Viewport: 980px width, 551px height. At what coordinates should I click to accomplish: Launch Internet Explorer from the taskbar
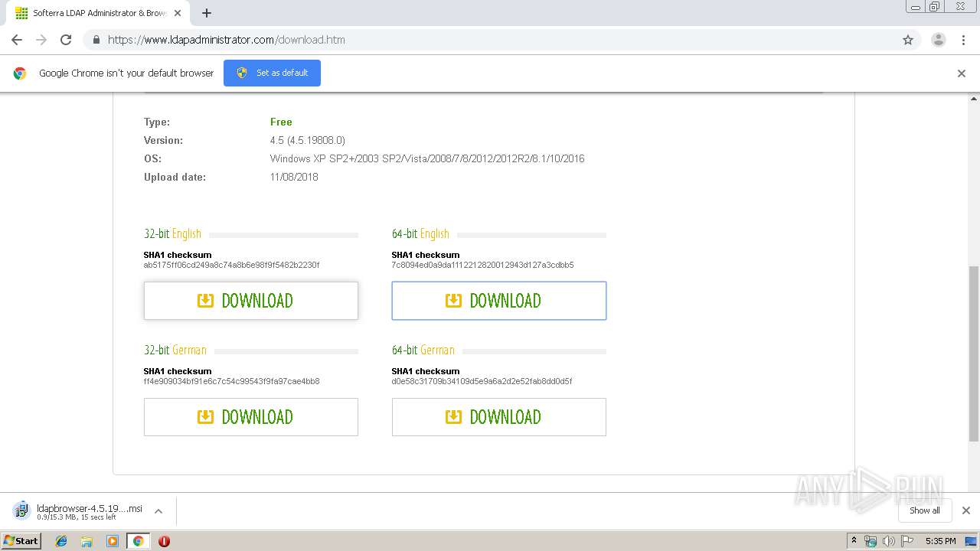[61, 541]
